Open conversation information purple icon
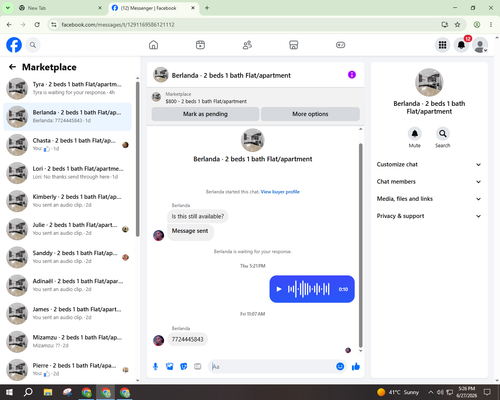The width and height of the screenshot is (500, 400). click(352, 75)
